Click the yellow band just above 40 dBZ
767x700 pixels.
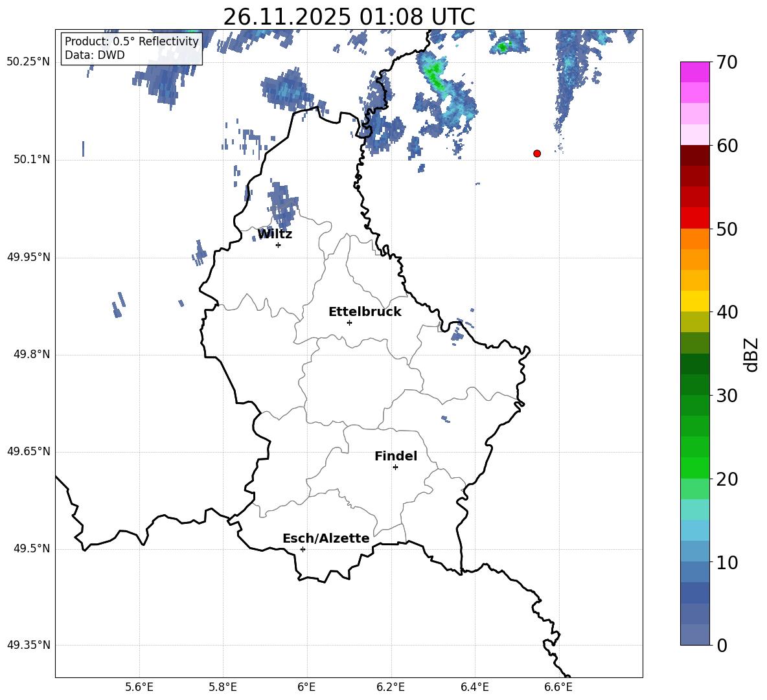(x=694, y=301)
